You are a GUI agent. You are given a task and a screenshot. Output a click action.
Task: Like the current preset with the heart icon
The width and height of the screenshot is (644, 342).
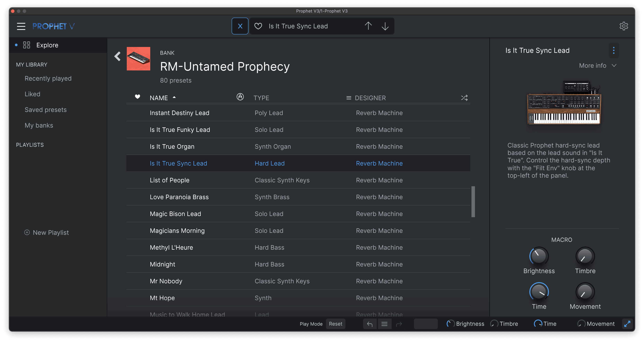point(258,26)
